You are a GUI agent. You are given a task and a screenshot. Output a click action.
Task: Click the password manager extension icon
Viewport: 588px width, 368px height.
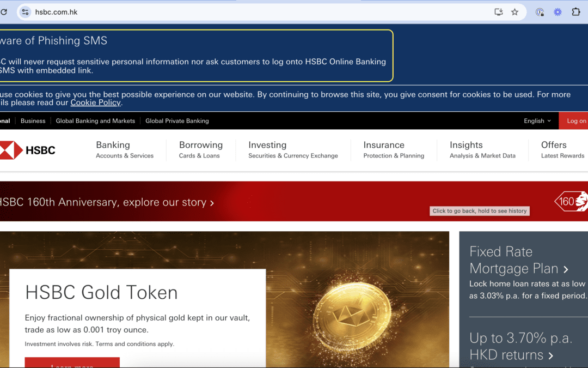[x=540, y=12]
